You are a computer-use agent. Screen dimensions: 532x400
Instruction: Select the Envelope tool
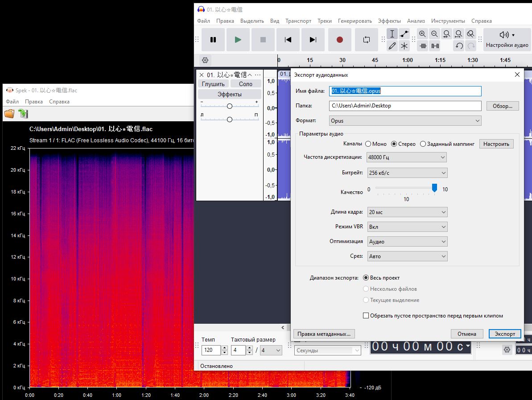404,34
